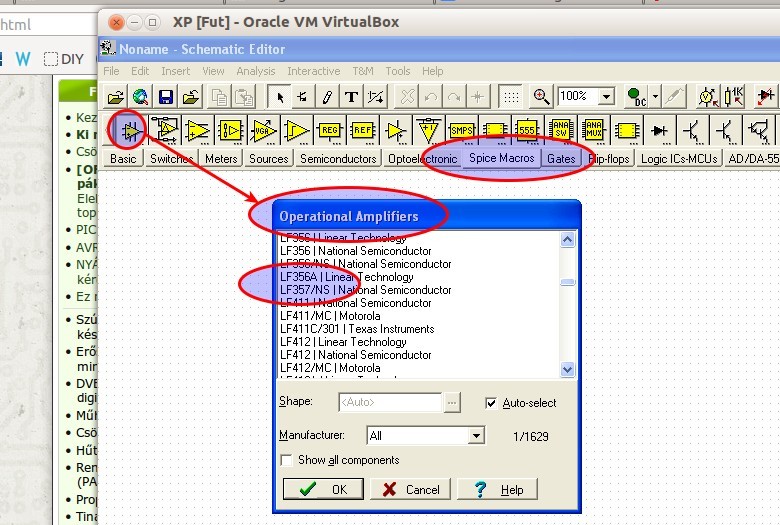Open the Manufacturer dropdown set to All
The image size is (780, 525).
[x=476, y=436]
